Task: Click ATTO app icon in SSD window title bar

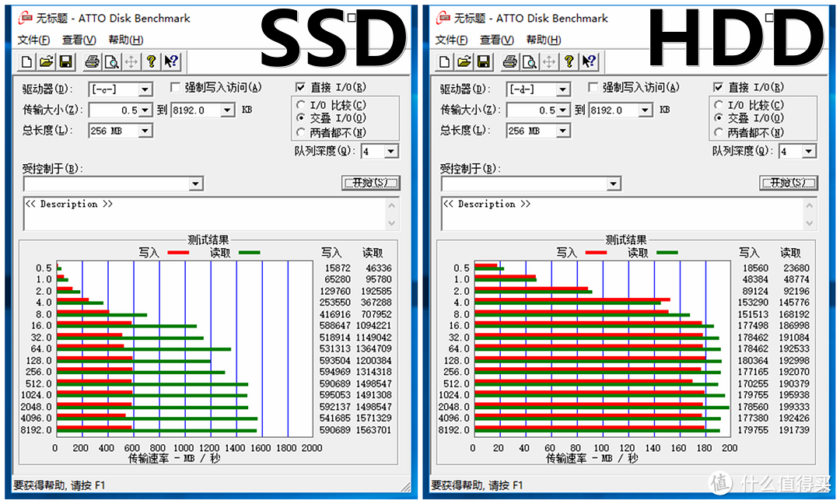Action: point(25,18)
